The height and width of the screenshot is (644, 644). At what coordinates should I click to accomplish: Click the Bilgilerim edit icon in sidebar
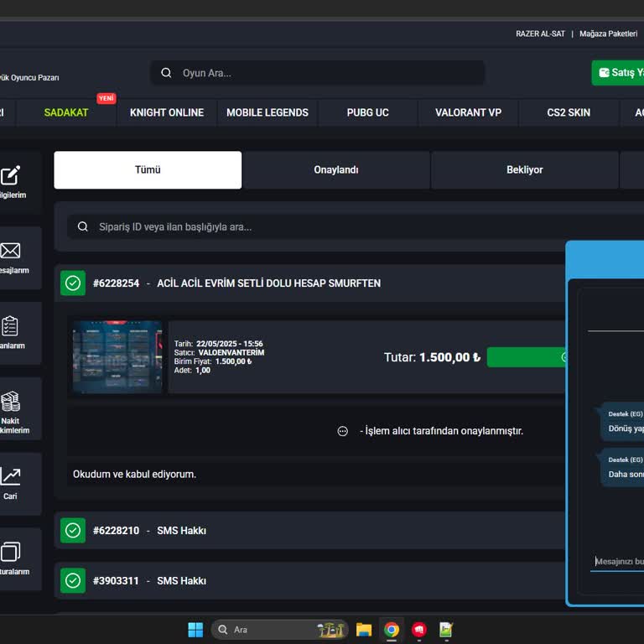(10, 176)
